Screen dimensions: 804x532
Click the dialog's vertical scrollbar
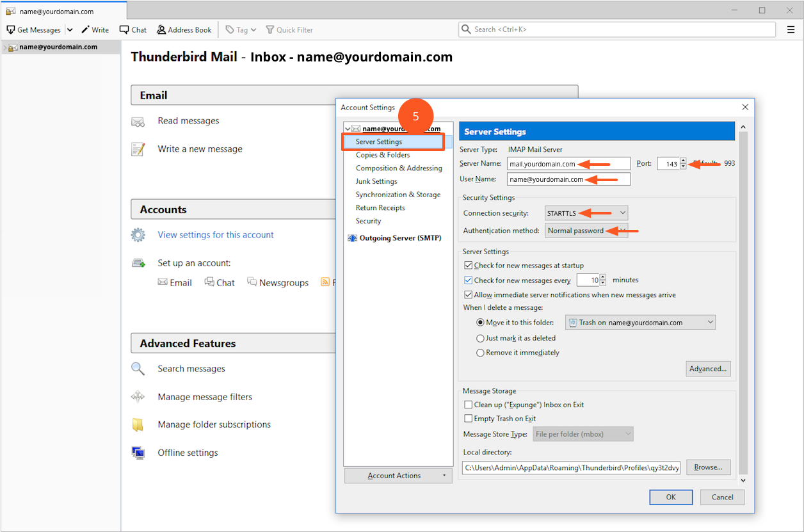click(x=743, y=301)
